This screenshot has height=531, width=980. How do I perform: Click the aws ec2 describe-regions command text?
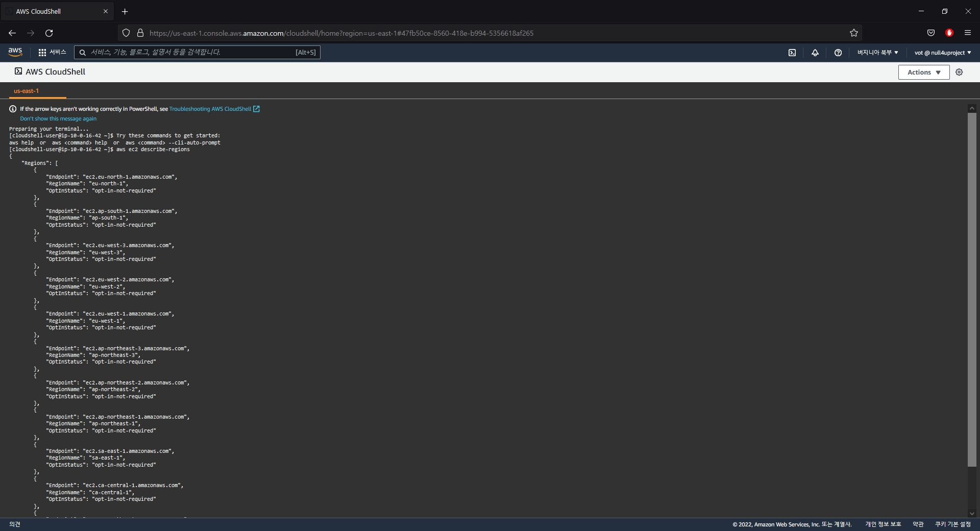153,150
